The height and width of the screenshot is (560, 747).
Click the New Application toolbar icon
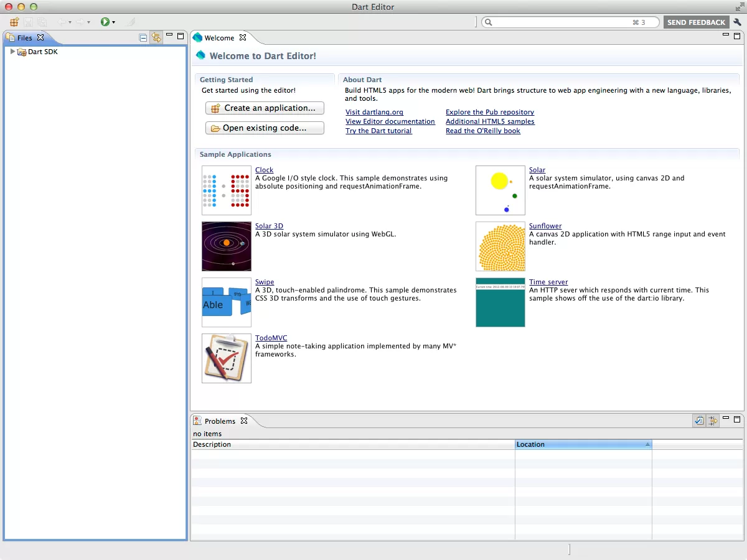14,22
